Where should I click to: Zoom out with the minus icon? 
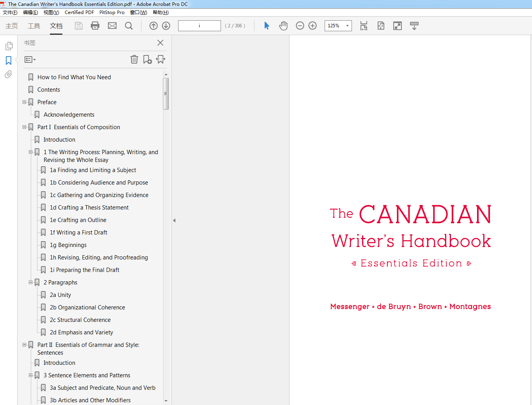click(300, 26)
